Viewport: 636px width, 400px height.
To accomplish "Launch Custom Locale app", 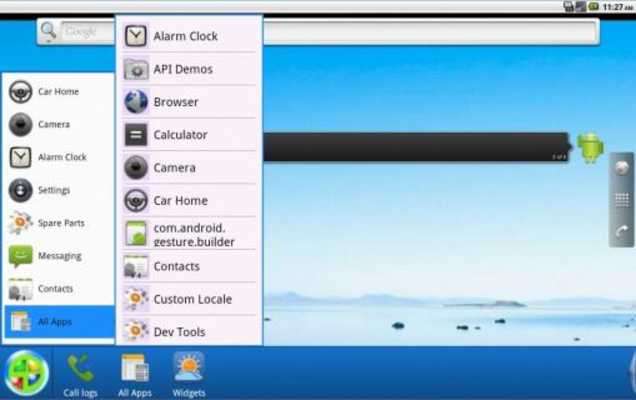I will click(x=189, y=299).
